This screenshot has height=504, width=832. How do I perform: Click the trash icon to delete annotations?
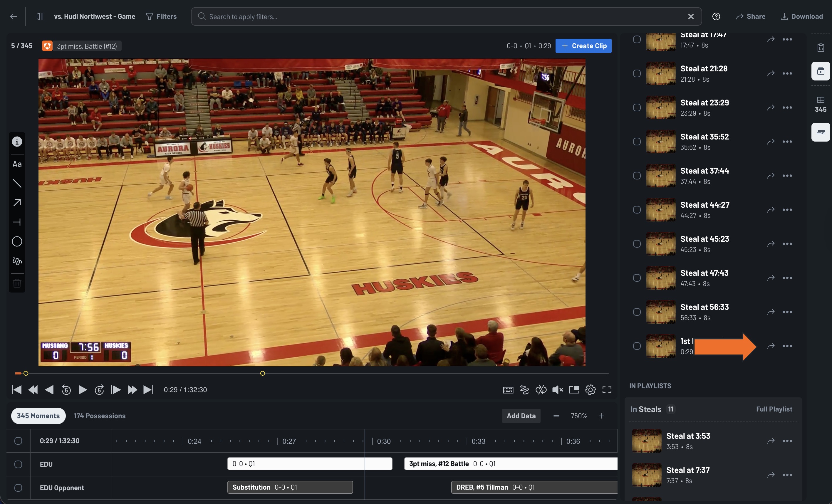(16, 283)
